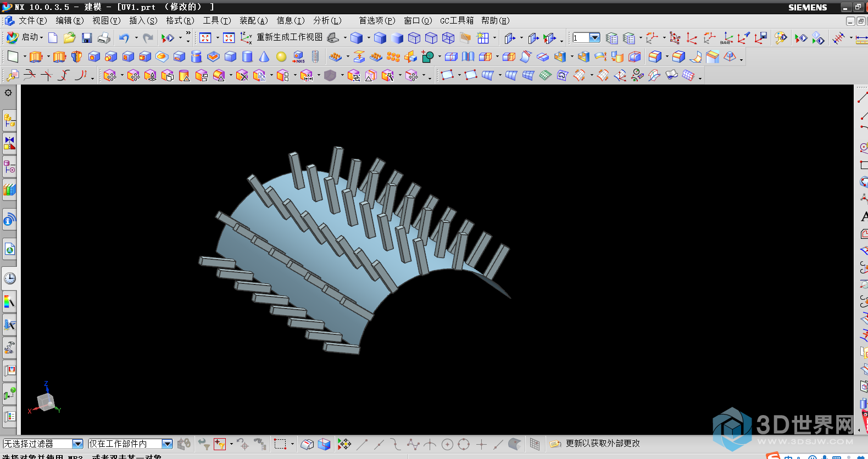Click the Measure Distance ruler icon
The height and width of the screenshot is (459, 868).
(x=861, y=38)
